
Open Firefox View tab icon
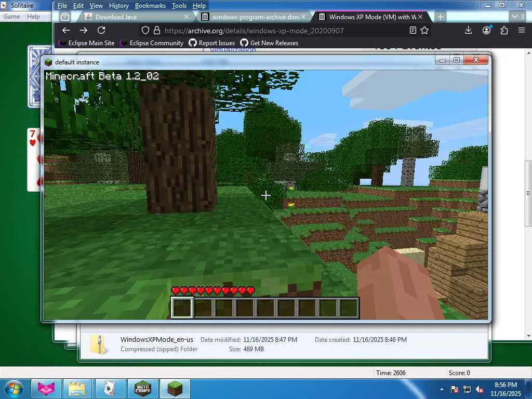tap(65, 17)
